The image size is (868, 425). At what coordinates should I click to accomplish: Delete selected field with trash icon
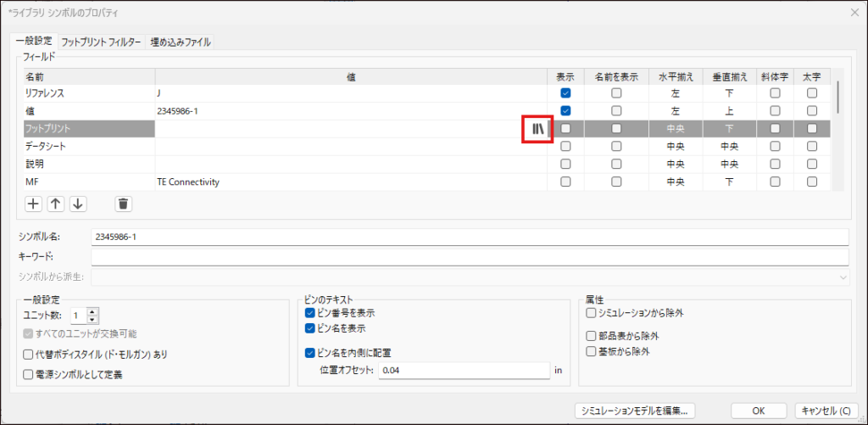coord(124,204)
